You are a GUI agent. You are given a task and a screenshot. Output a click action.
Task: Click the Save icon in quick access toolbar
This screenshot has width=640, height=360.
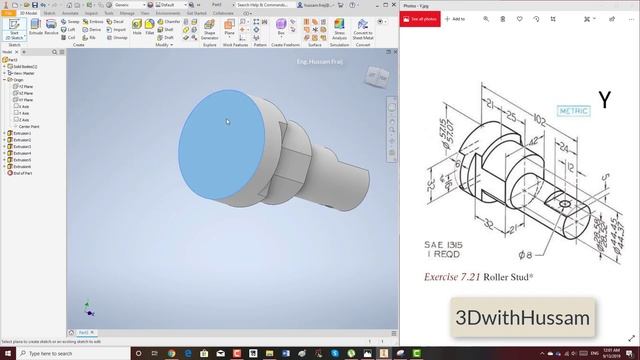click(x=35, y=5)
